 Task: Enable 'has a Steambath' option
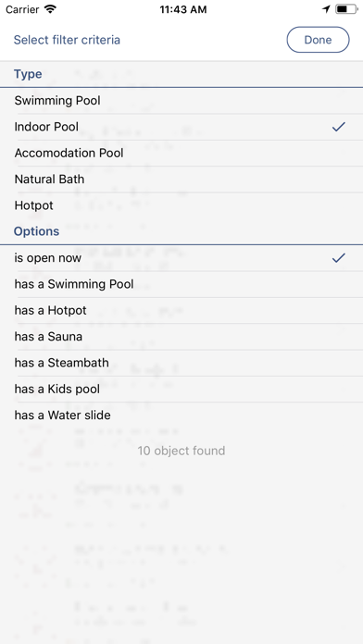click(181, 363)
